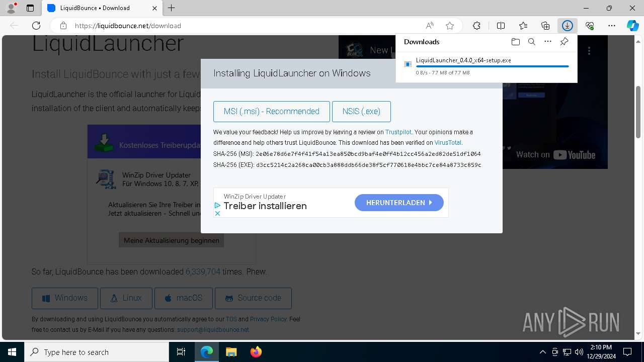Open the Edge profile icon
This screenshot has width=644, height=362.
tap(11, 8)
